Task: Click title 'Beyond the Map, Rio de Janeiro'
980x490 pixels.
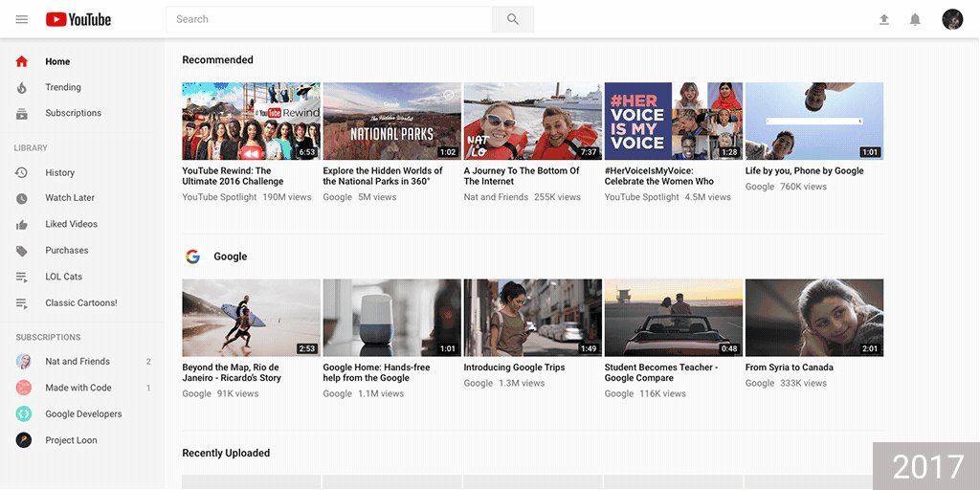Action: click(232, 372)
